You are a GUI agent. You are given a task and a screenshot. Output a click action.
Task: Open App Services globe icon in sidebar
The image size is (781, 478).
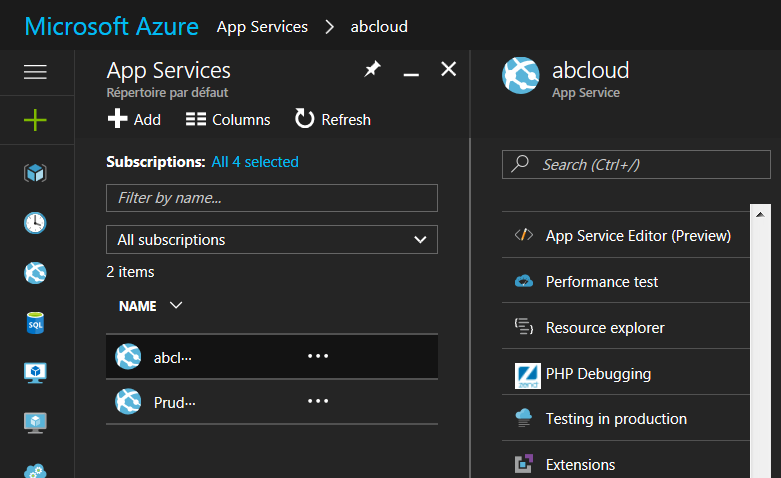pos(35,273)
